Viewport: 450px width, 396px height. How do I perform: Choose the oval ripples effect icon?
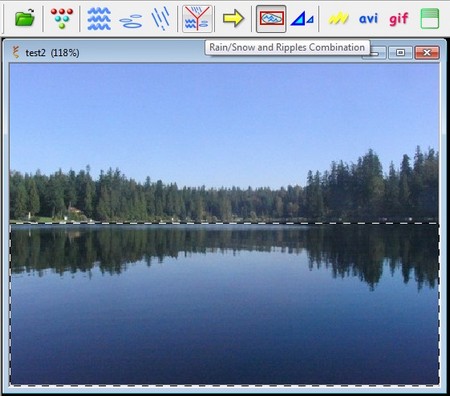pos(131,21)
